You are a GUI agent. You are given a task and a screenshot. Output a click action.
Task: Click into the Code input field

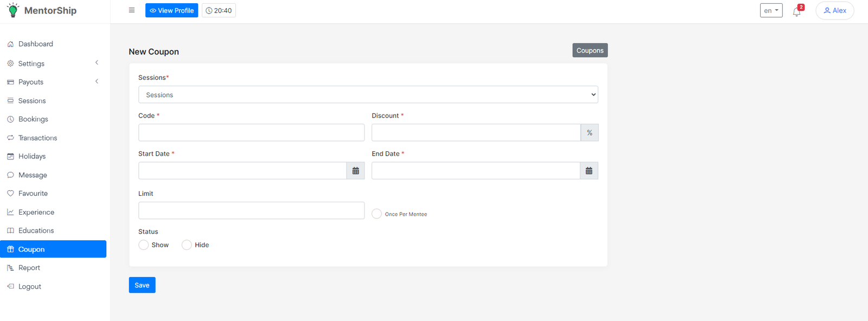[251, 133]
